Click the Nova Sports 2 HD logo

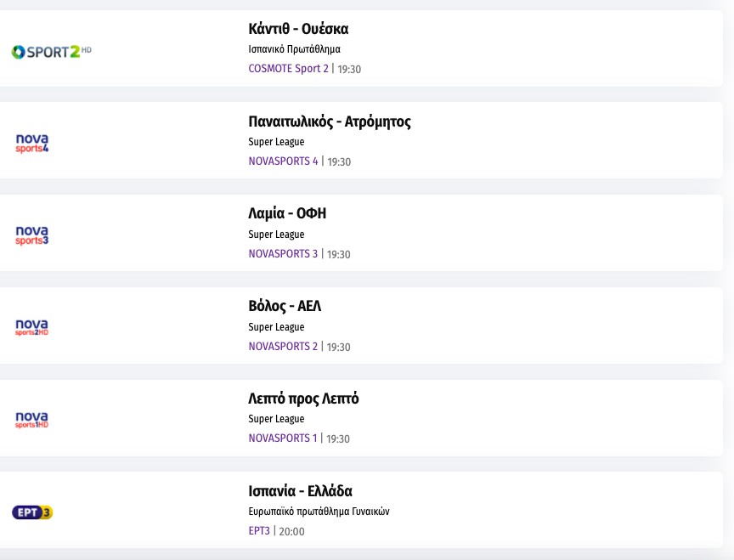32,327
